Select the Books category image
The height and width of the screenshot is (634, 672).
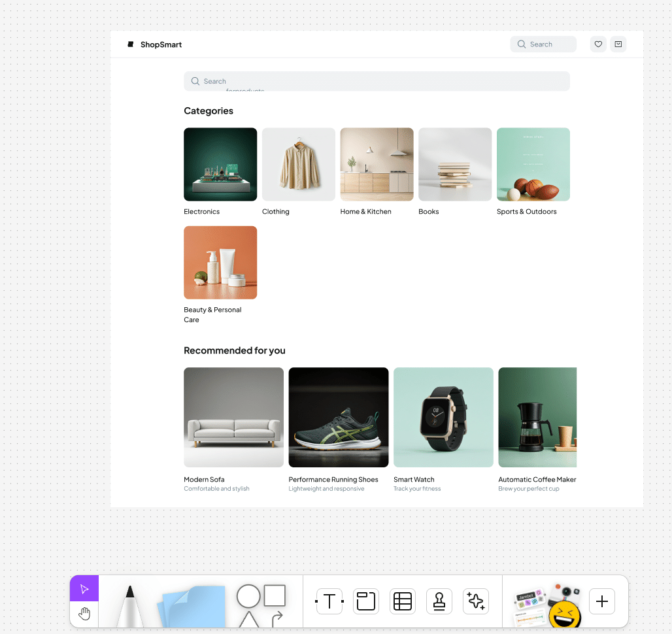coord(455,164)
